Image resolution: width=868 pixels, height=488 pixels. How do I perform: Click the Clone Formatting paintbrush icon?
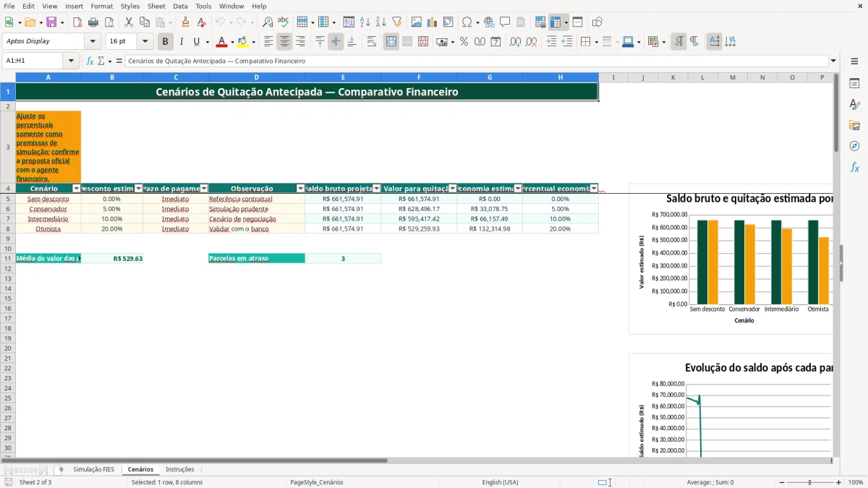tap(185, 22)
